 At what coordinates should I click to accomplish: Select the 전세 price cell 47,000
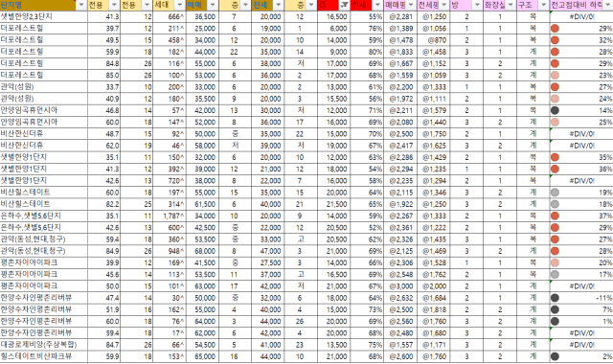point(268,251)
